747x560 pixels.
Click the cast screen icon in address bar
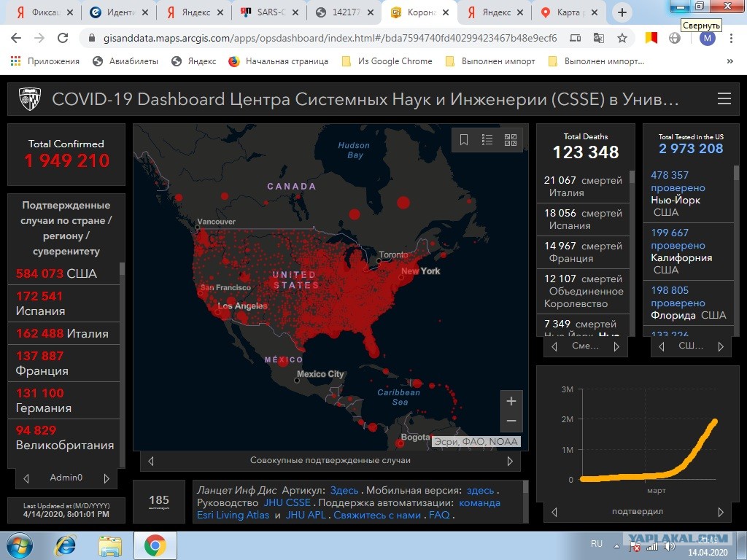pos(575,38)
